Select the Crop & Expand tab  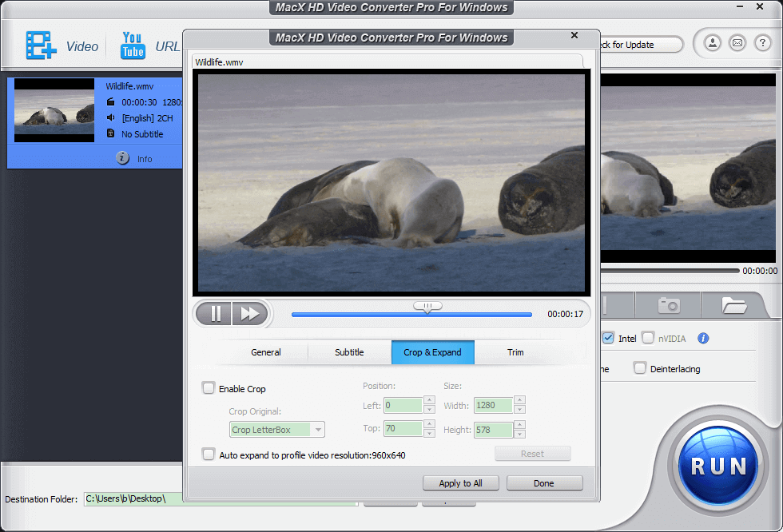click(433, 352)
